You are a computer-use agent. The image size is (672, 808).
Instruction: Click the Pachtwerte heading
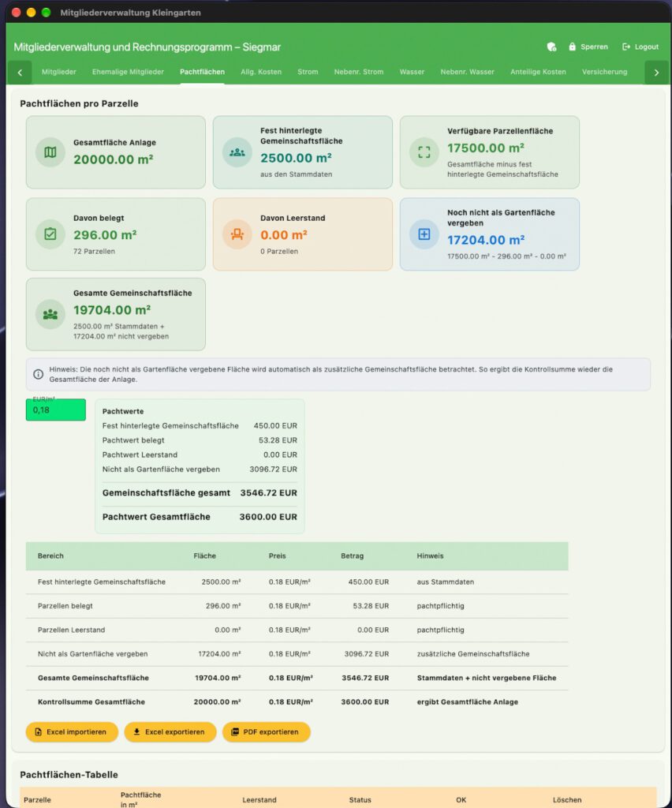coord(123,411)
